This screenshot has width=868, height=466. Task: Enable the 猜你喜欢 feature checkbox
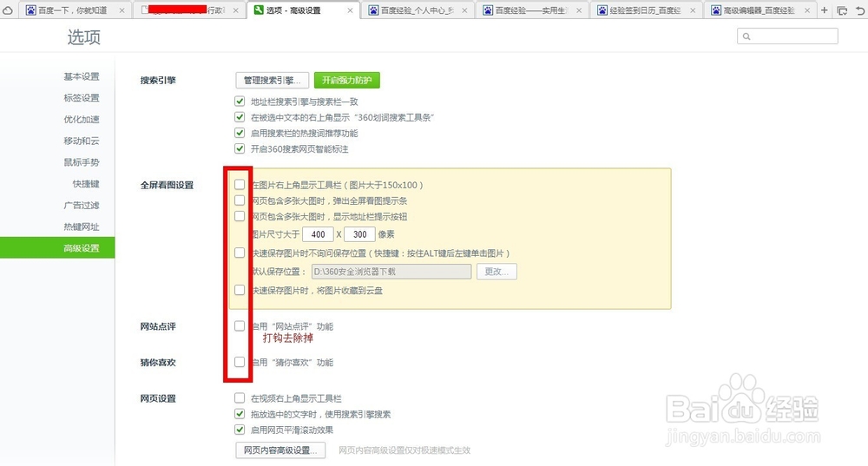(x=240, y=362)
